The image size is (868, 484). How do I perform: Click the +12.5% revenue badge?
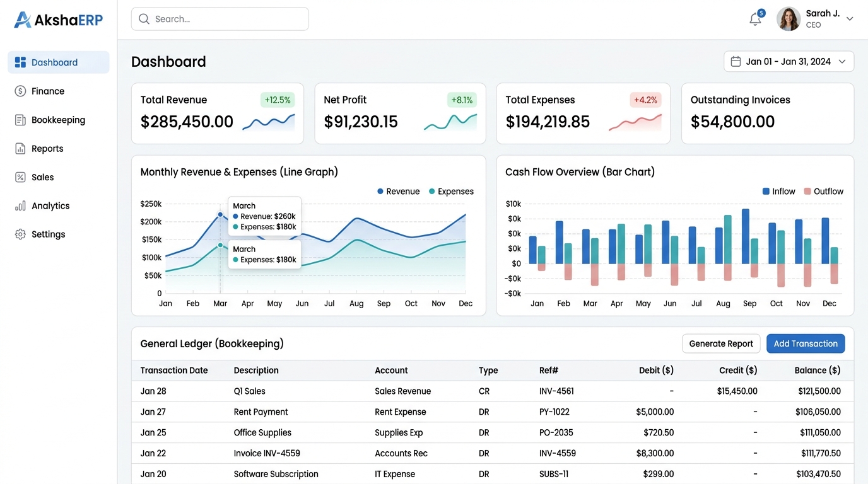278,100
